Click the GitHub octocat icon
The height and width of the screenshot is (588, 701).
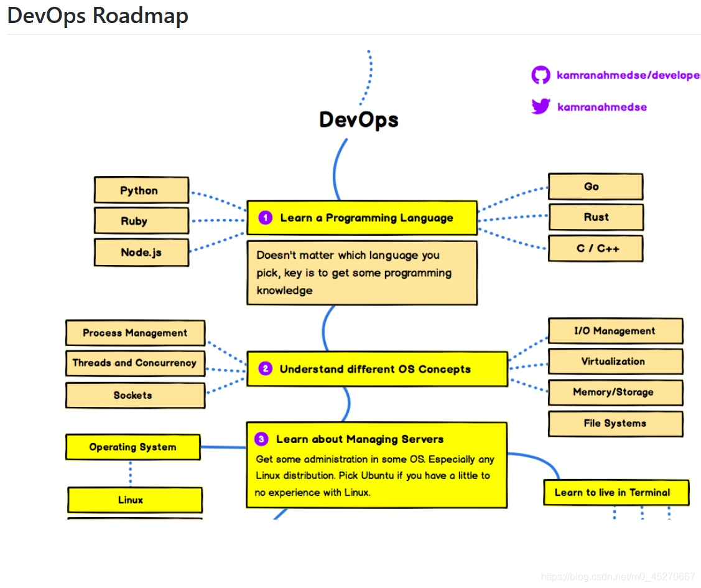tap(541, 75)
